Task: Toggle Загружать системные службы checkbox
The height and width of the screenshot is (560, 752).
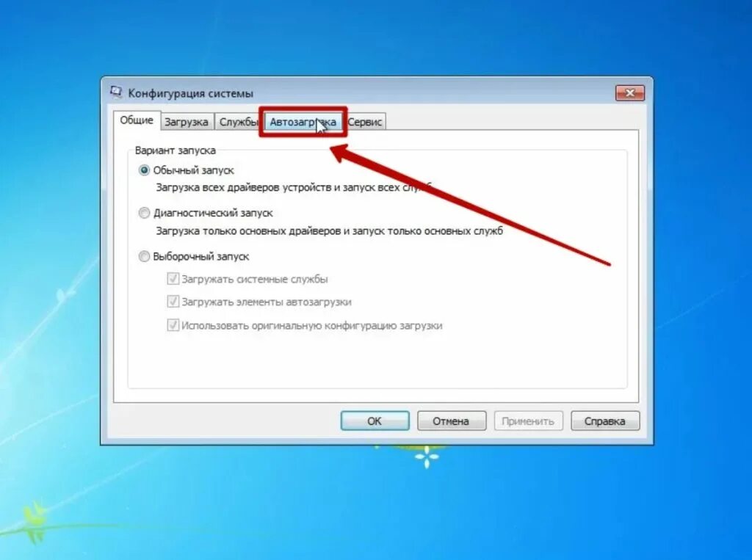Action: pyautogui.click(x=173, y=279)
